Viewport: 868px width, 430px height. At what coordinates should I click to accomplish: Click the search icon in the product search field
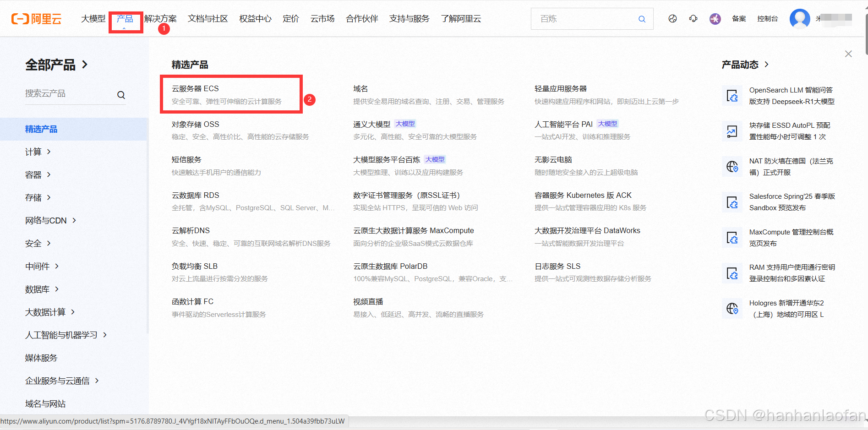click(x=121, y=95)
